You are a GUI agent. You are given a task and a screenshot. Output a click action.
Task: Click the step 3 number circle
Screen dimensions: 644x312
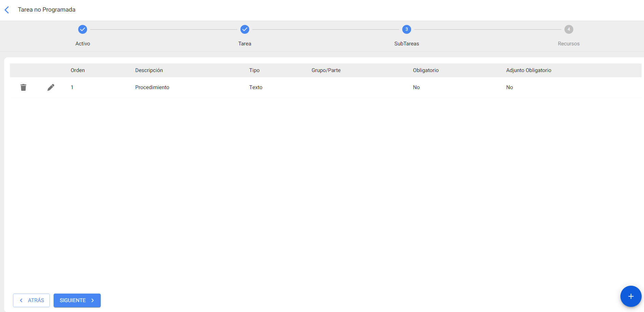tap(406, 29)
